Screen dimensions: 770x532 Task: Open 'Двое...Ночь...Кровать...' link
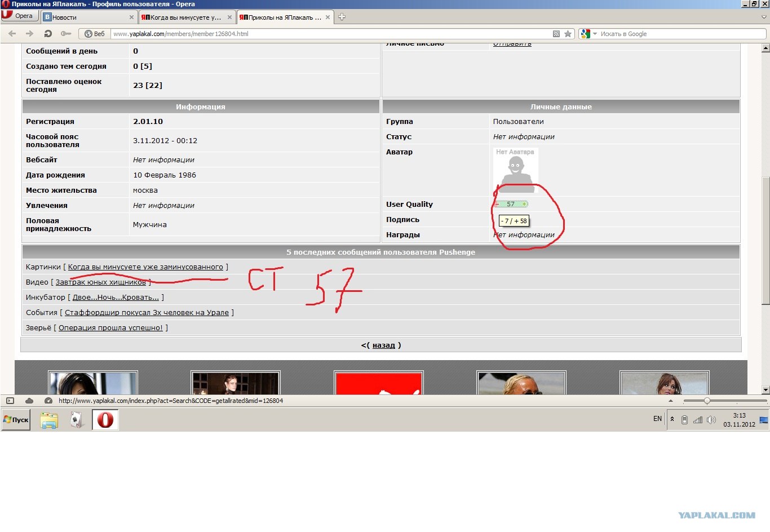coord(116,298)
